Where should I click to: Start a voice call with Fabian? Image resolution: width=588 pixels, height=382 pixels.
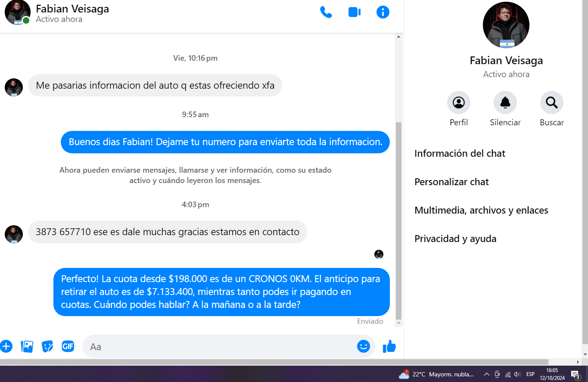[326, 12]
